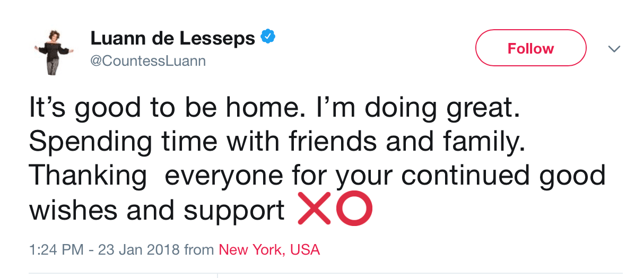644x278 pixels.
Task: Click "continued good" in the tweet text
Action: pyautogui.click(x=503, y=176)
